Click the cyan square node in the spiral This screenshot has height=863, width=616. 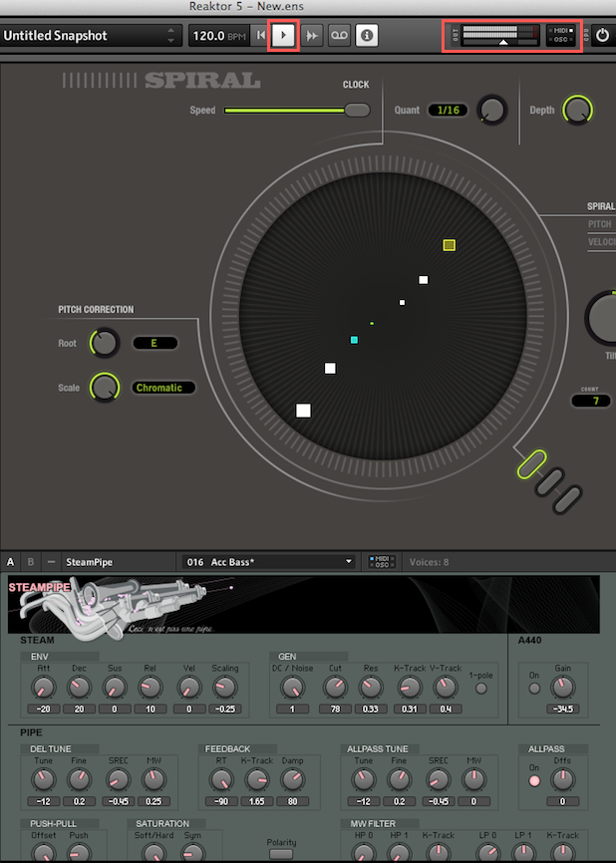(354, 340)
